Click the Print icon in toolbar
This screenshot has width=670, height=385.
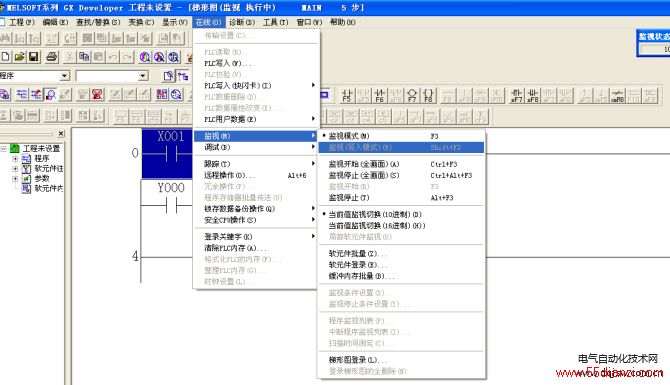(52, 57)
